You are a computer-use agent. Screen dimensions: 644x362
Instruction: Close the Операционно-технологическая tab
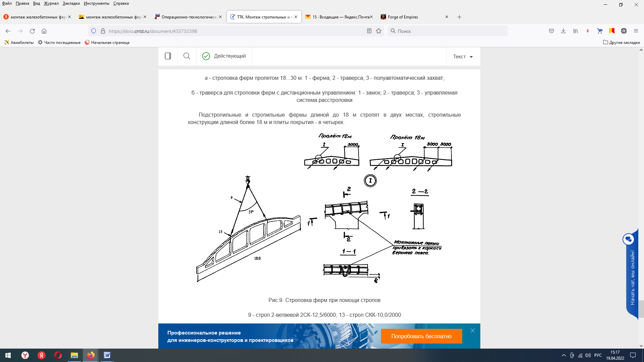[x=220, y=17]
